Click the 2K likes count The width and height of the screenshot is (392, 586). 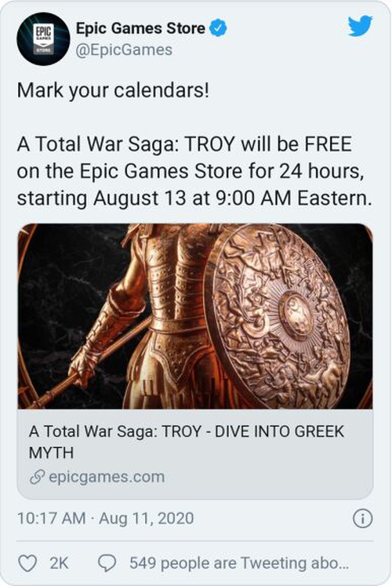coord(59,563)
